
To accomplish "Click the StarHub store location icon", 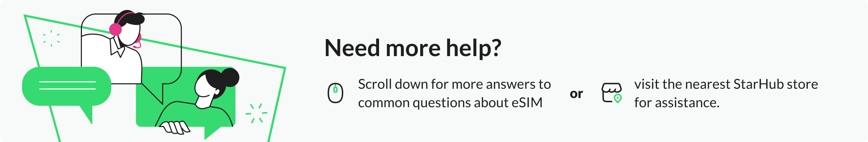I will 611,92.
